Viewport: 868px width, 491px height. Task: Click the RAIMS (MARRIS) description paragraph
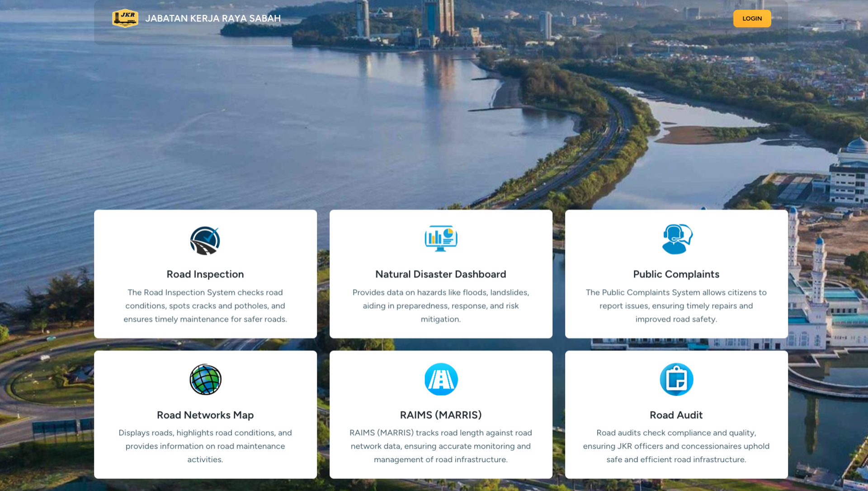[x=440, y=446]
